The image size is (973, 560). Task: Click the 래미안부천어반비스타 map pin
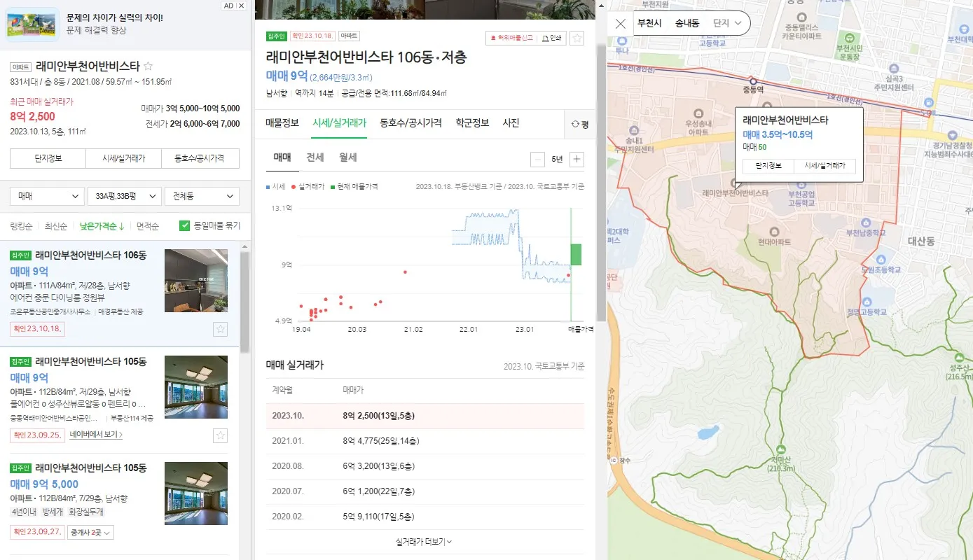pos(734,183)
